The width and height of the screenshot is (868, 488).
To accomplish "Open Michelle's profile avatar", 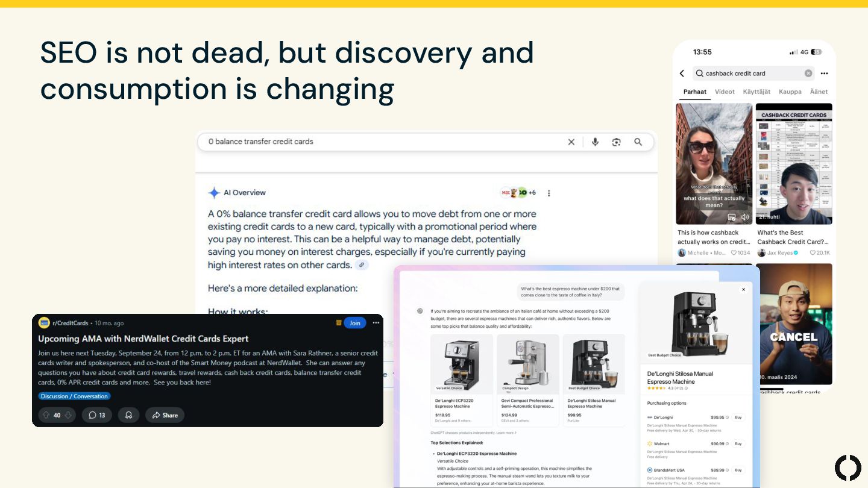I will 682,252.
